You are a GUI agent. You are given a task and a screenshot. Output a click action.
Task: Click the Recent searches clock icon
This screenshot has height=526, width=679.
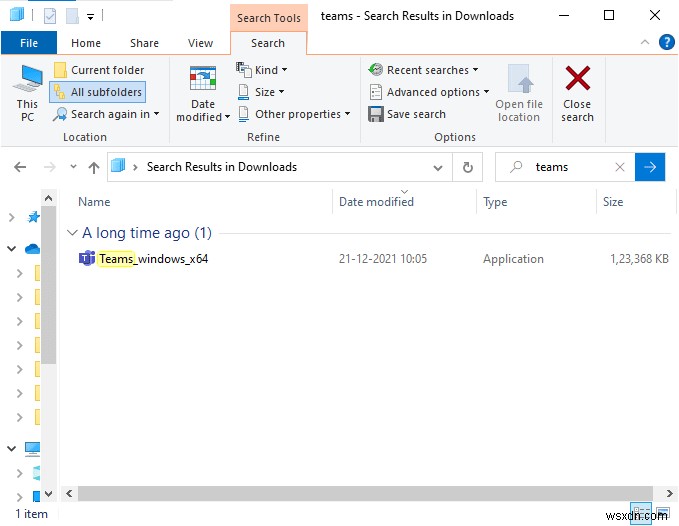[376, 70]
